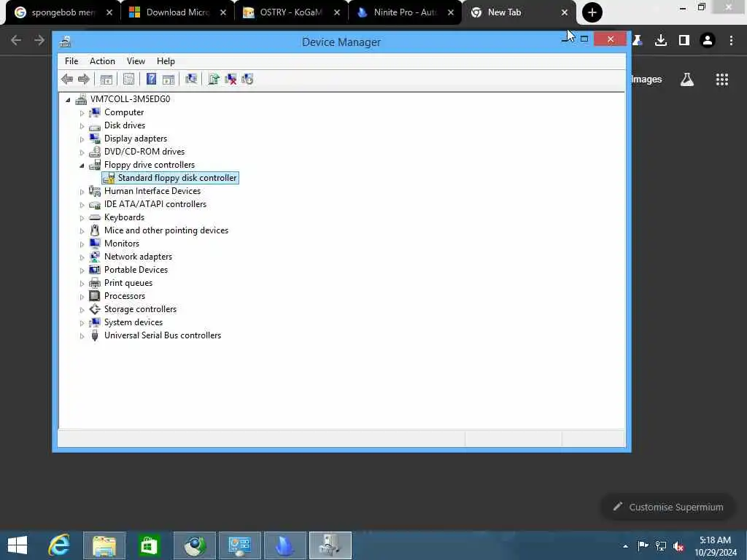Image resolution: width=747 pixels, height=560 pixels.
Task: Click the Images link on New Tab page
Action: click(646, 79)
